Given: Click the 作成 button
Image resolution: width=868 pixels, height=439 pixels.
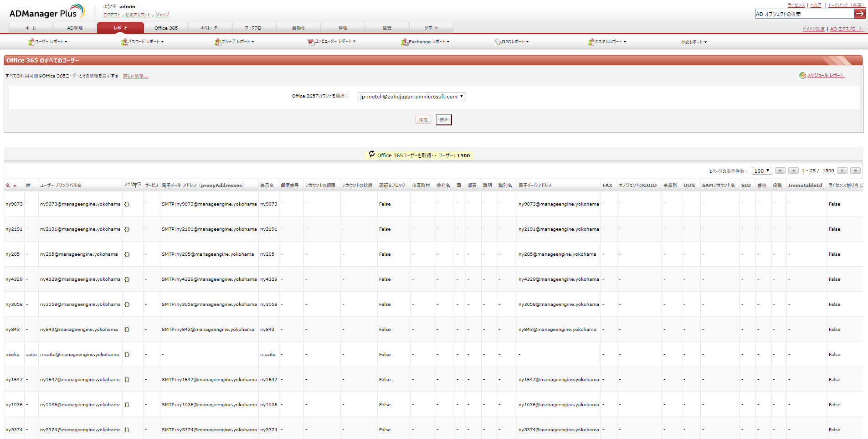Looking at the screenshot, I should tap(423, 120).
